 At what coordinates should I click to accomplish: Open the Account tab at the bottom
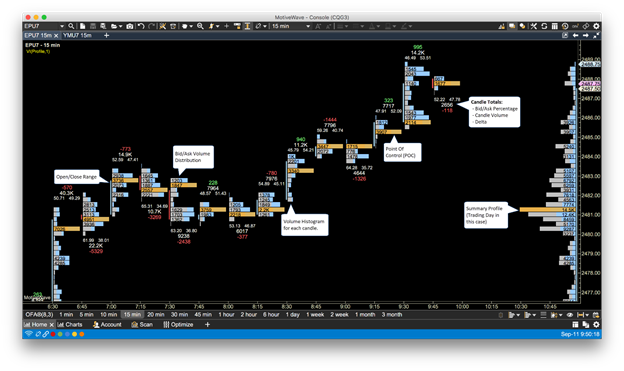click(x=107, y=325)
